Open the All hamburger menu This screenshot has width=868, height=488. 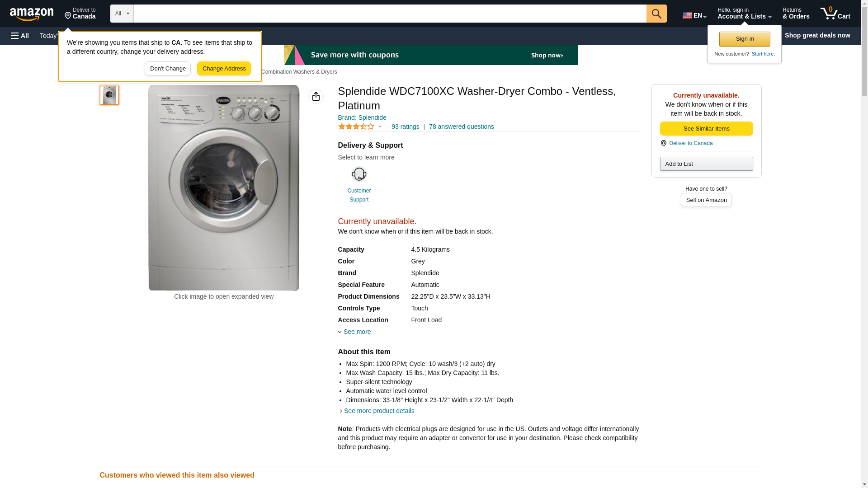20,36
